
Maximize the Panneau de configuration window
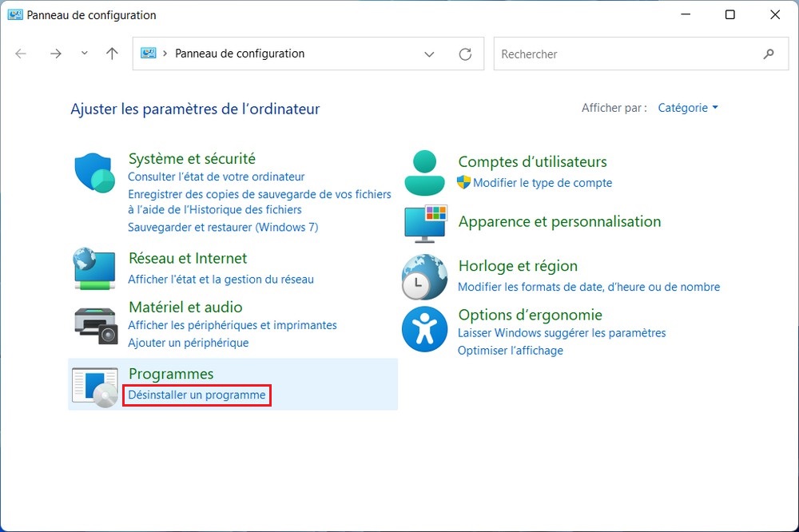click(x=729, y=14)
